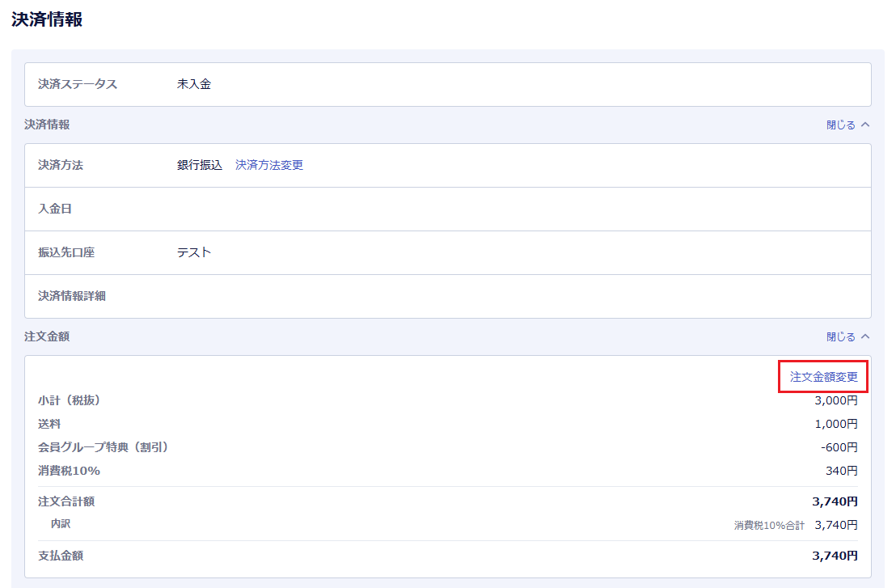Click the 消費税10% amount 340円
Viewport: 896px width, 588px height.
coord(842,471)
